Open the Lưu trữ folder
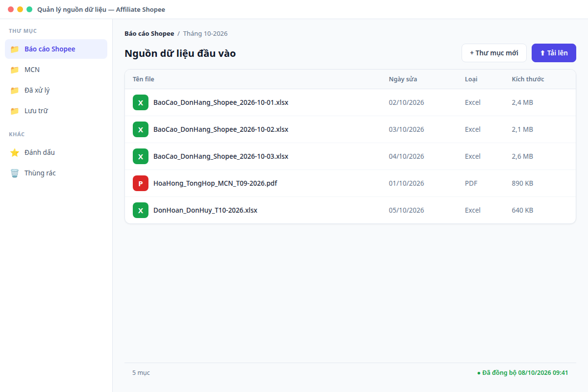The height and width of the screenshot is (392, 588). (56, 111)
